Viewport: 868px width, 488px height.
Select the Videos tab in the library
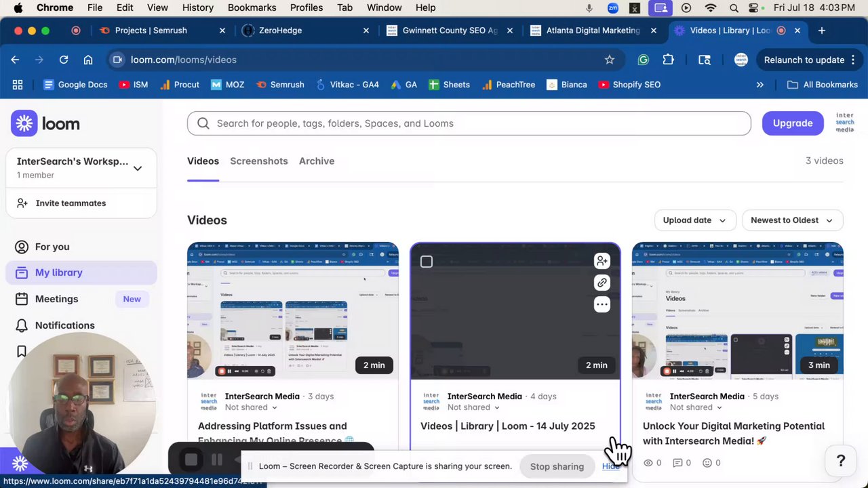point(203,161)
